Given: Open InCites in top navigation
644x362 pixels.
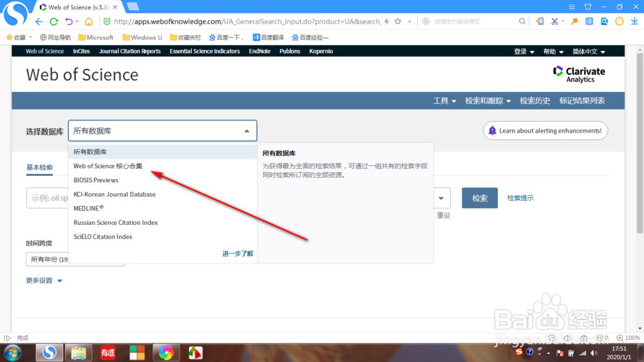Looking at the screenshot, I should (x=81, y=52).
